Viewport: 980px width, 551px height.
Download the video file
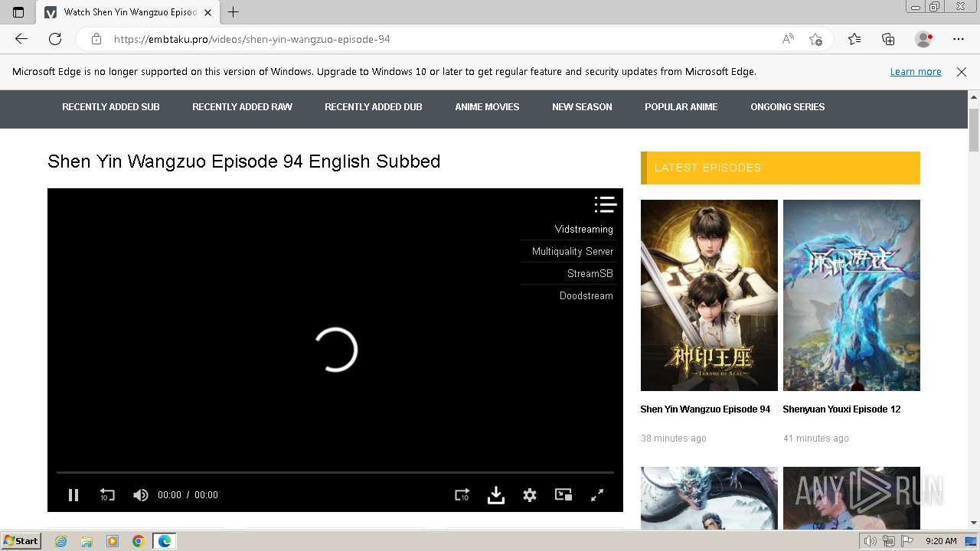[x=496, y=495]
